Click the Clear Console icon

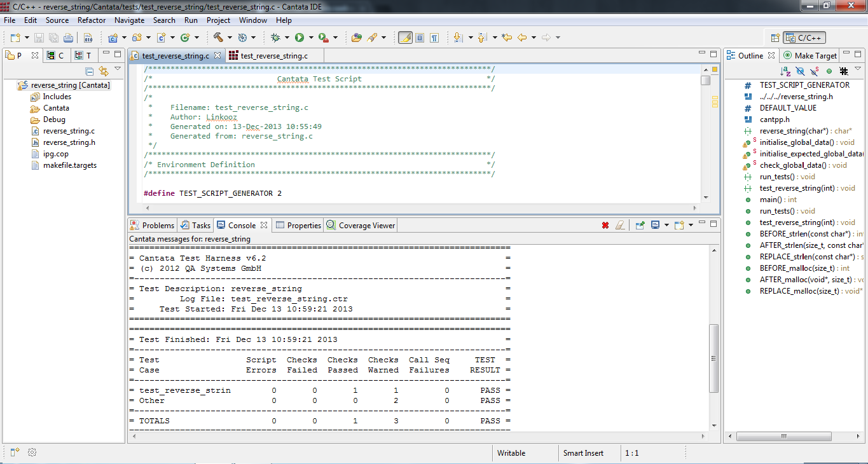point(620,225)
